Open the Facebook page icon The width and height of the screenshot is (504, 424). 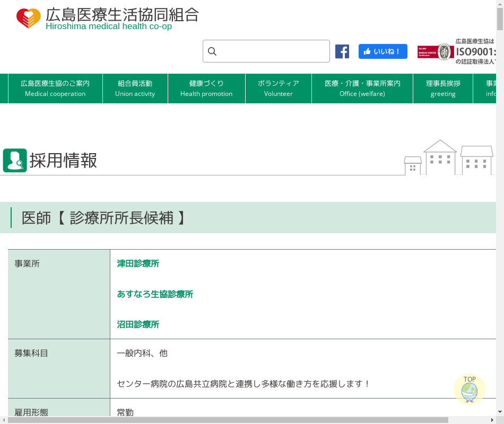[x=342, y=51]
